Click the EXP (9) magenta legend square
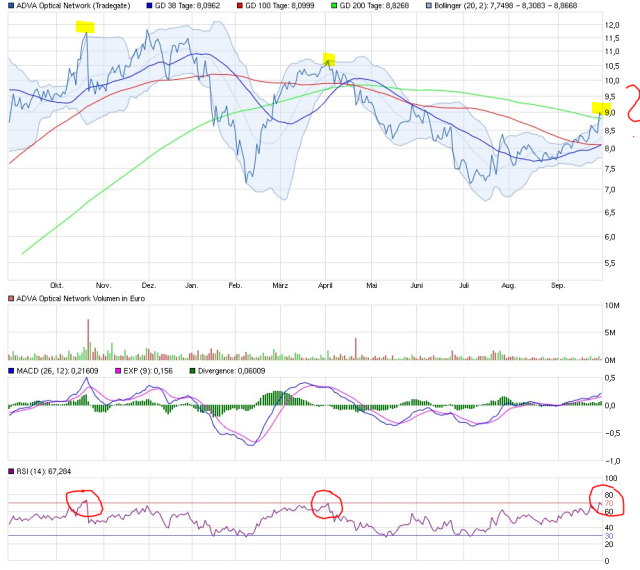 click(118, 371)
